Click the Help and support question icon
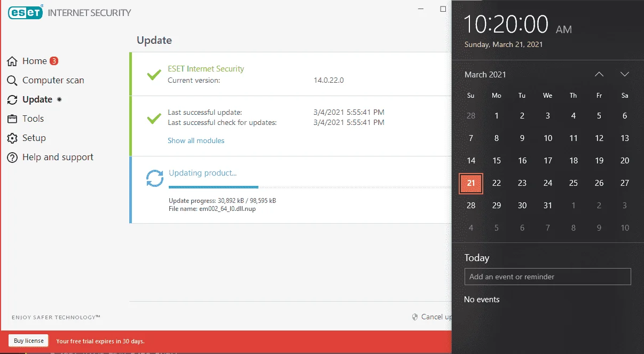This screenshot has height=354, width=644. (x=12, y=158)
